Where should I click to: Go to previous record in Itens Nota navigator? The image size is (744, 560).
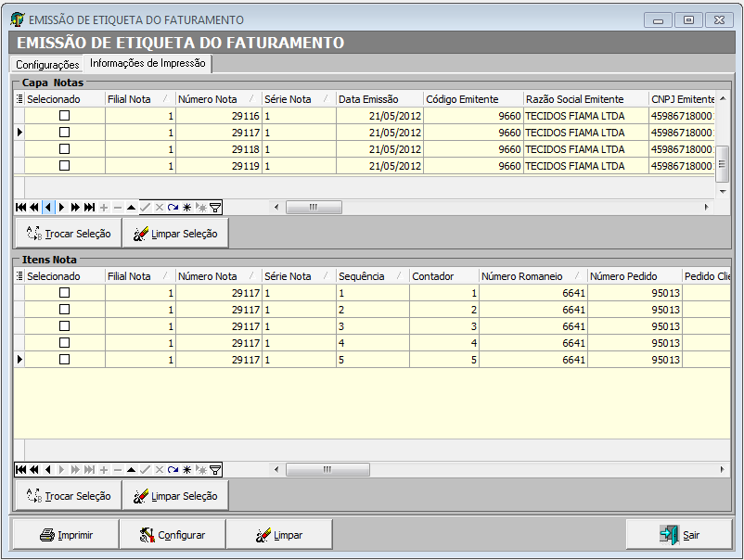coord(48,470)
